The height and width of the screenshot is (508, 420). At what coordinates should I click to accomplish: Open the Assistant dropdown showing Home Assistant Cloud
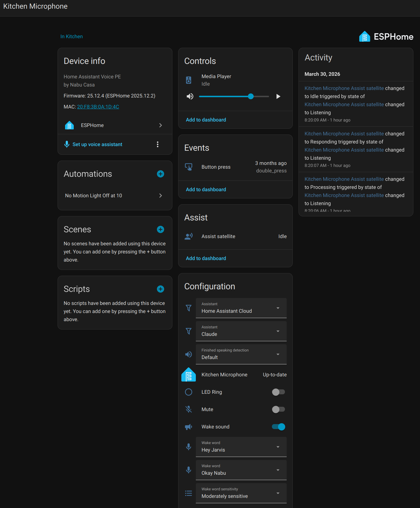[241, 308]
